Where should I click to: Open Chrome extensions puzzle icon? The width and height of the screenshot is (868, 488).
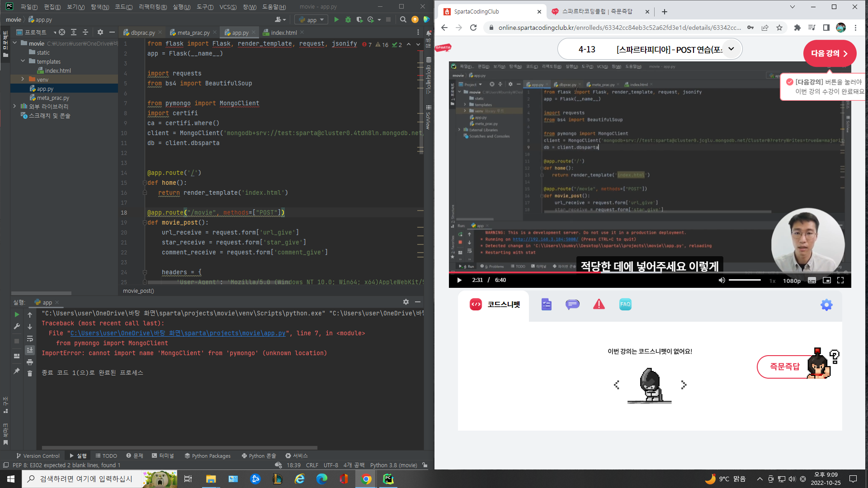point(797,28)
